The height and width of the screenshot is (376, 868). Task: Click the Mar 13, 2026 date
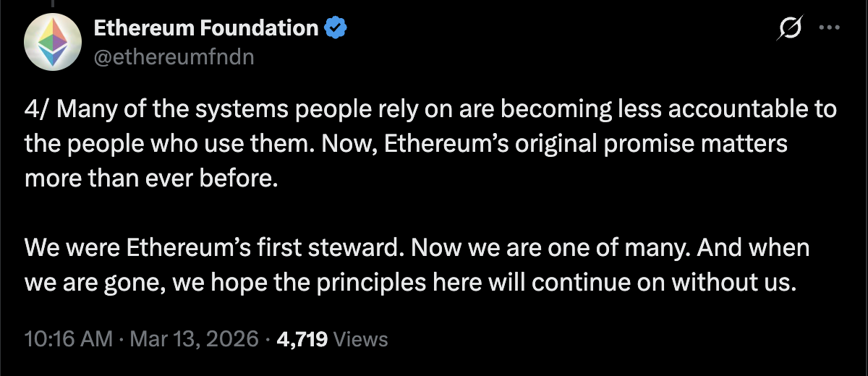(x=193, y=339)
